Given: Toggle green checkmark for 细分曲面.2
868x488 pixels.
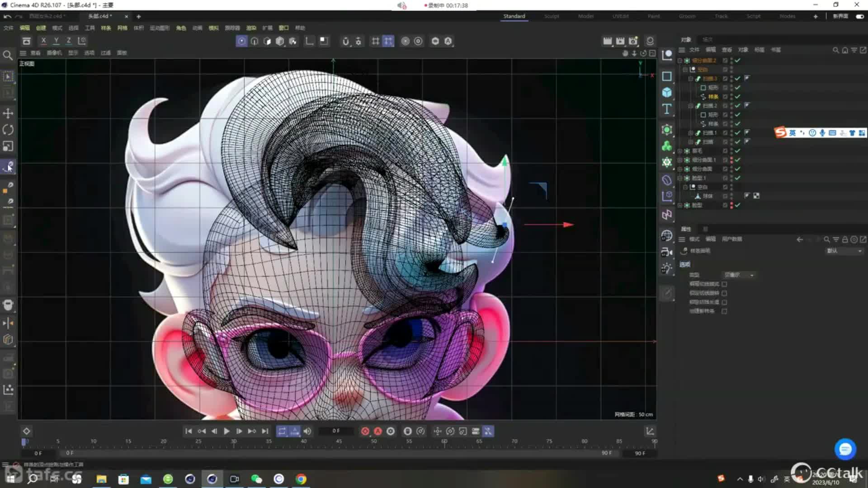Looking at the screenshot, I should (x=738, y=60).
